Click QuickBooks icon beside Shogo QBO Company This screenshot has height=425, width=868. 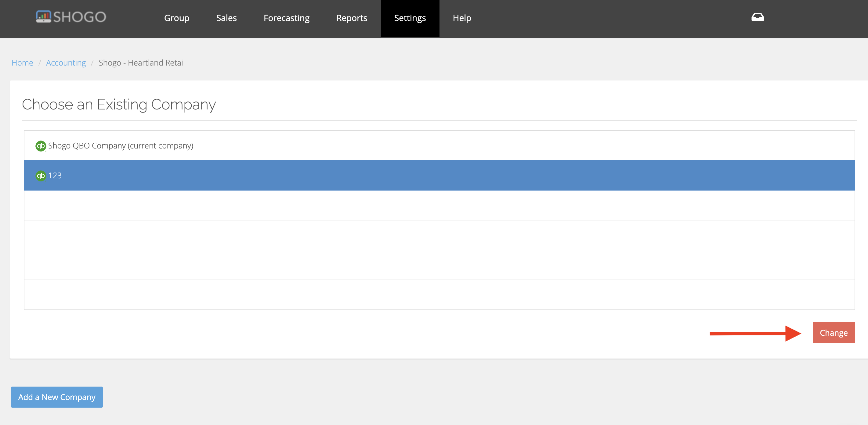click(x=41, y=146)
